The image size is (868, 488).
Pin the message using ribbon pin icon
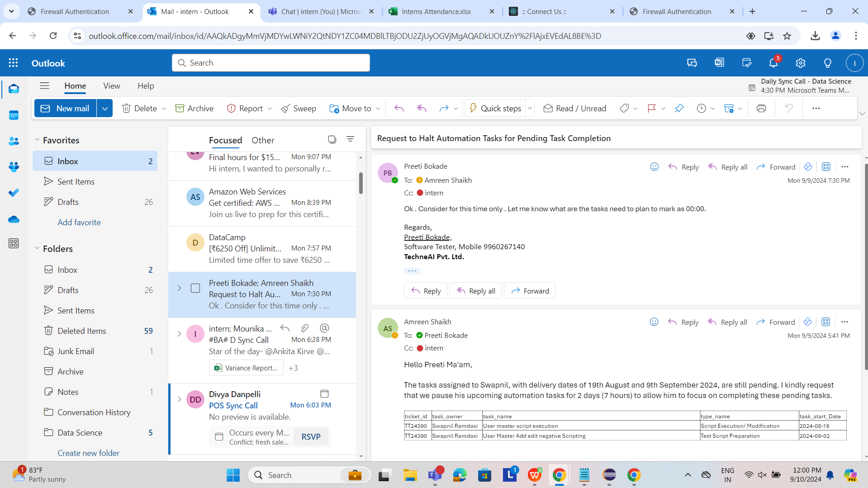679,109
